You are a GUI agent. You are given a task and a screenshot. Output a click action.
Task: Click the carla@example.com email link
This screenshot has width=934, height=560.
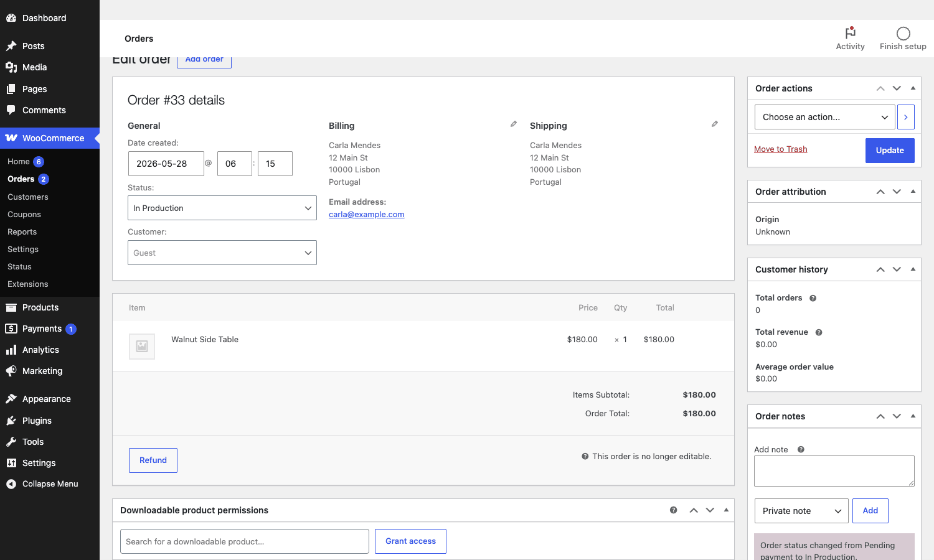(366, 214)
